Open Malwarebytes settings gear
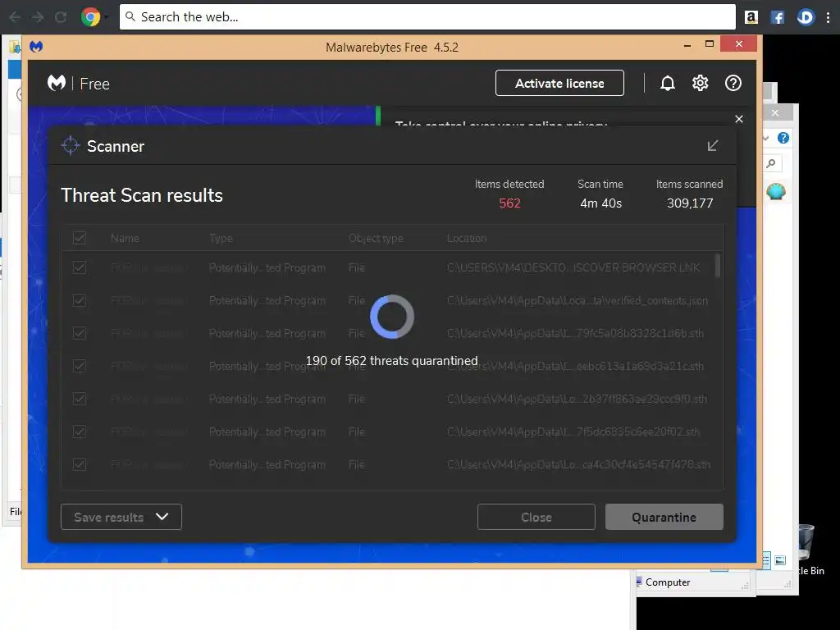 point(701,83)
